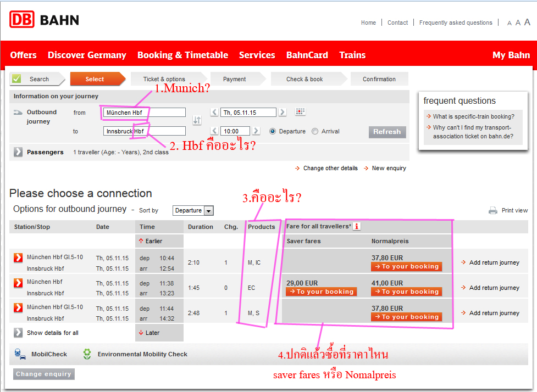Add return journey for 11:38 connection

[490, 288]
